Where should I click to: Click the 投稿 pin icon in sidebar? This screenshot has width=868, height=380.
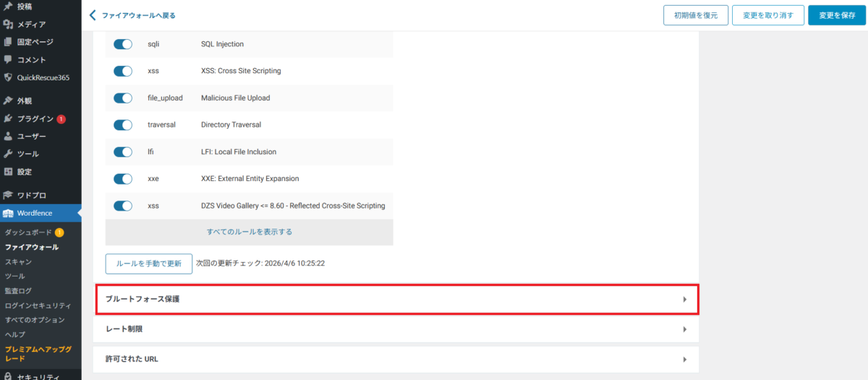pos(8,7)
